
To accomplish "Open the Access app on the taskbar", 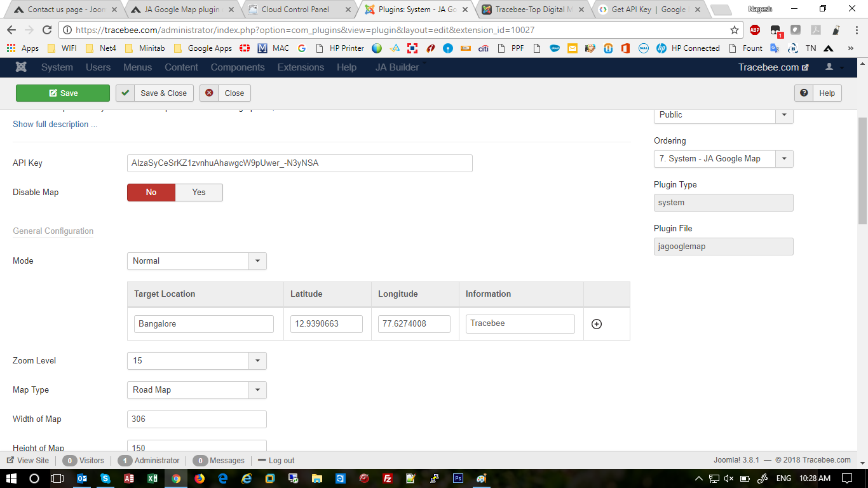I will 129,478.
